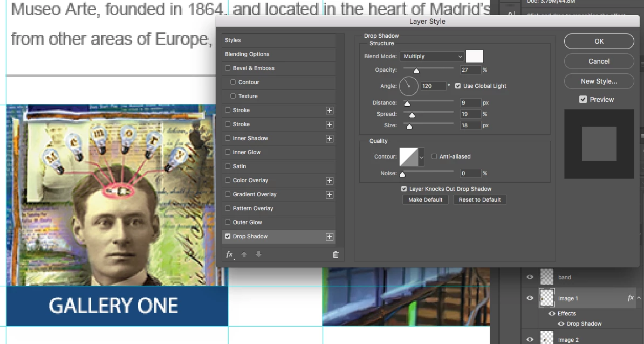The height and width of the screenshot is (344, 644).
Task: Click Size slider handle
Action: click(x=409, y=127)
